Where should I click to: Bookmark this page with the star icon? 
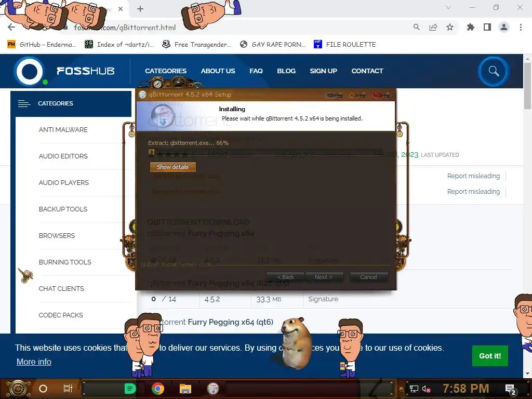(450, 27)
